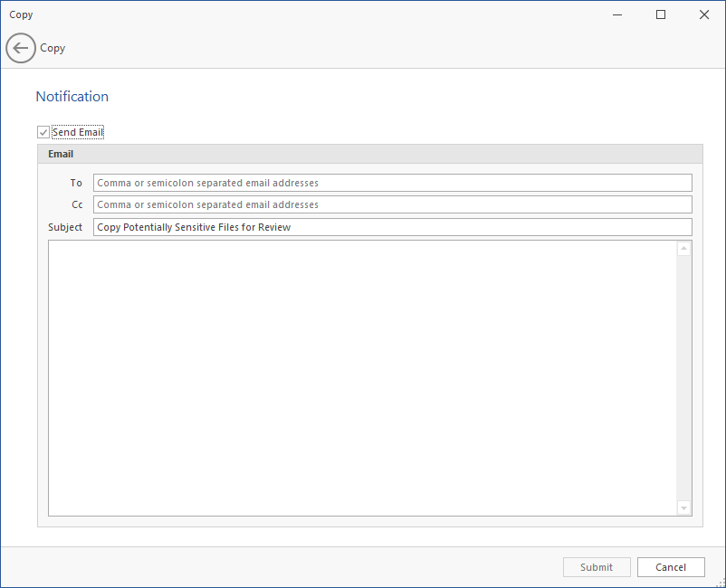Uncheck the Send Email checkbox
The height and width of the screenshot is (588, 726).
[x=43, y=132]
